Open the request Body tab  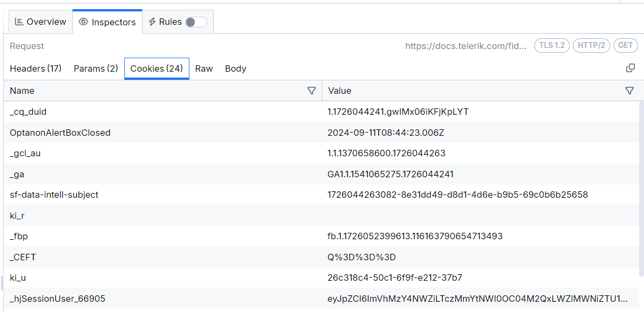(236, 68)
